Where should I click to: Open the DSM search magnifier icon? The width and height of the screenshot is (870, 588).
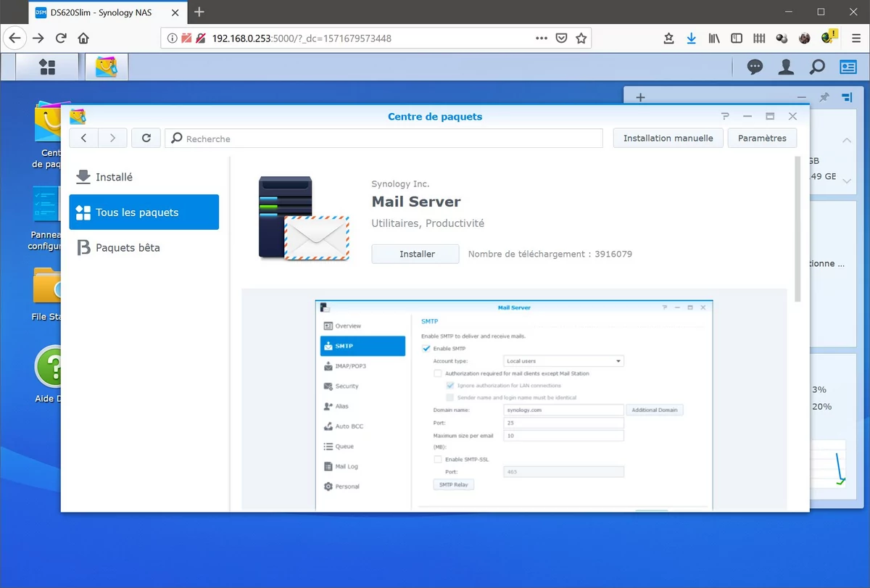click(817, 67)
